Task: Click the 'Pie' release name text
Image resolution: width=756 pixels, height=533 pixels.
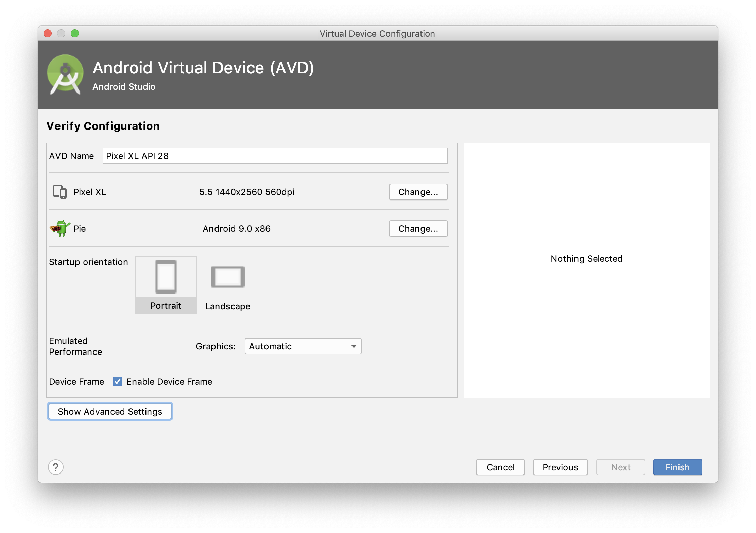Action: coord(80,229)
